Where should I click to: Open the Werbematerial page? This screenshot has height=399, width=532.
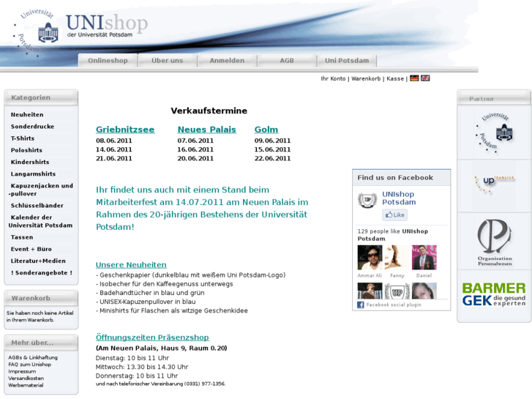[x=26, y=385]
